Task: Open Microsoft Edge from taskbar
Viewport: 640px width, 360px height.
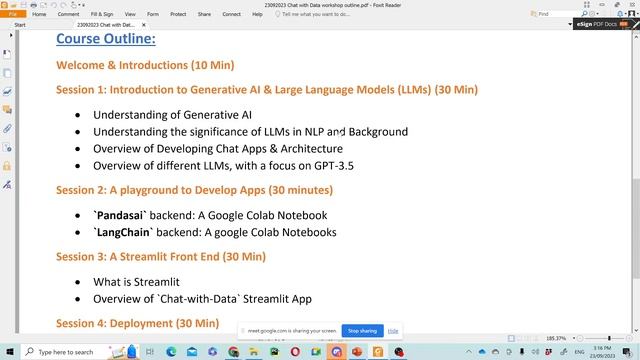Action: coord(171,351)
